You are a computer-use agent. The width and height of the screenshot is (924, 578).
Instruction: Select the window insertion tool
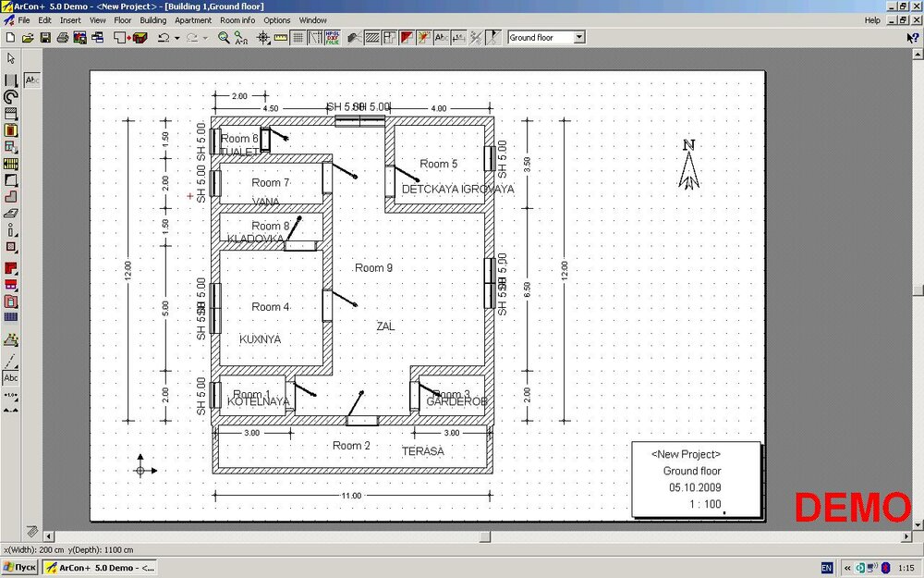click(10, 147)
